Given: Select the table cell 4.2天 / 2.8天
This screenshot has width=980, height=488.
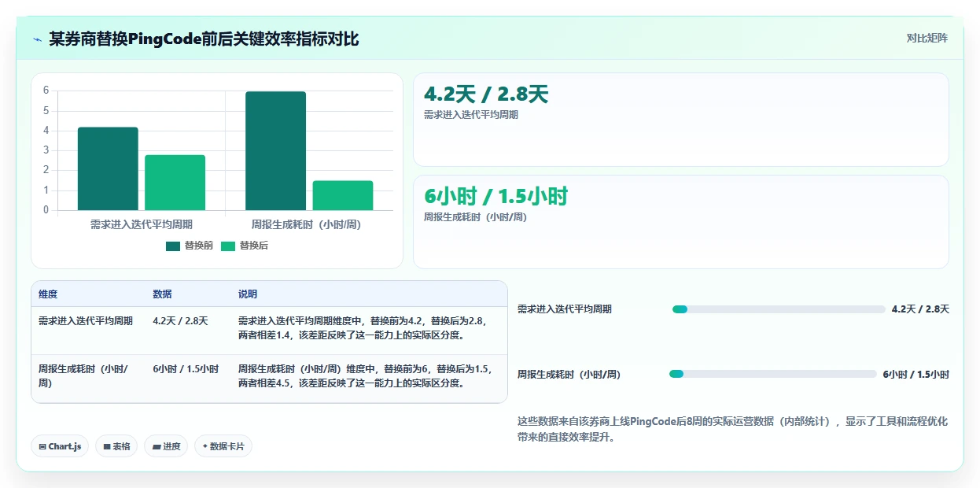Looking at the screenshot, I should [x=180, y=321].
